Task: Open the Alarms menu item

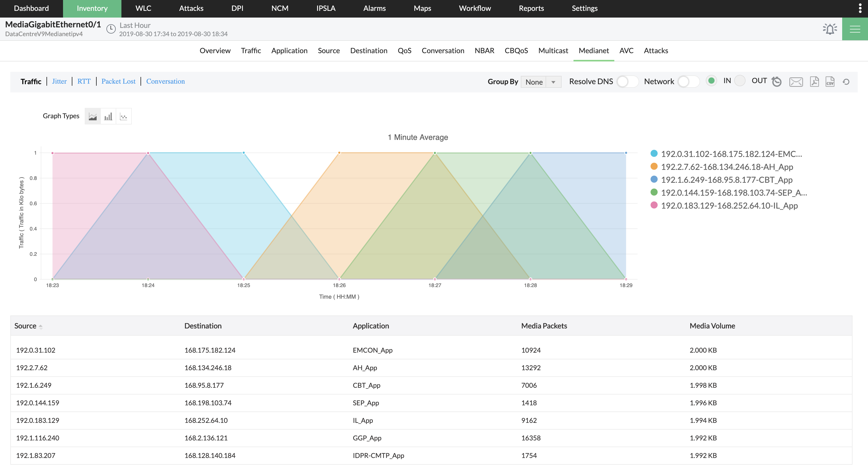Action: [374, 9]
